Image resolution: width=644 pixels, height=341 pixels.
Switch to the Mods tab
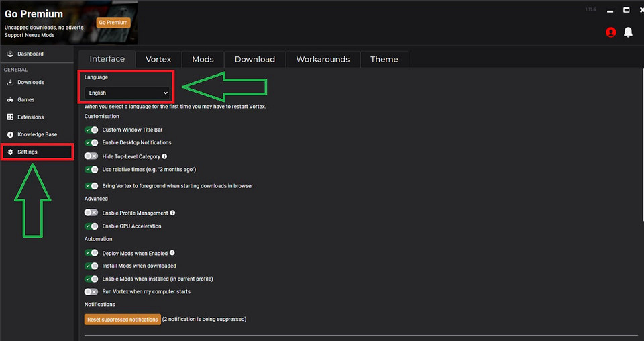coord(203,60)
